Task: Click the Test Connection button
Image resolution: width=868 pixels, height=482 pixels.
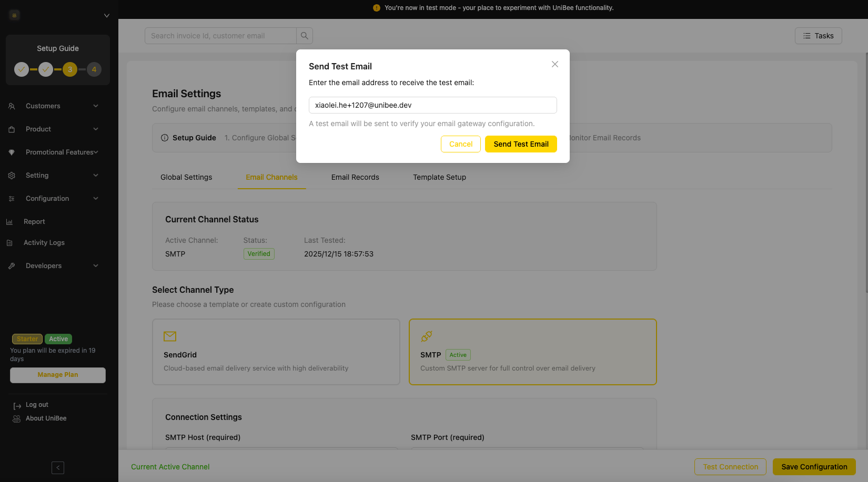Action: pyautogui.click(x=730, y=467)
